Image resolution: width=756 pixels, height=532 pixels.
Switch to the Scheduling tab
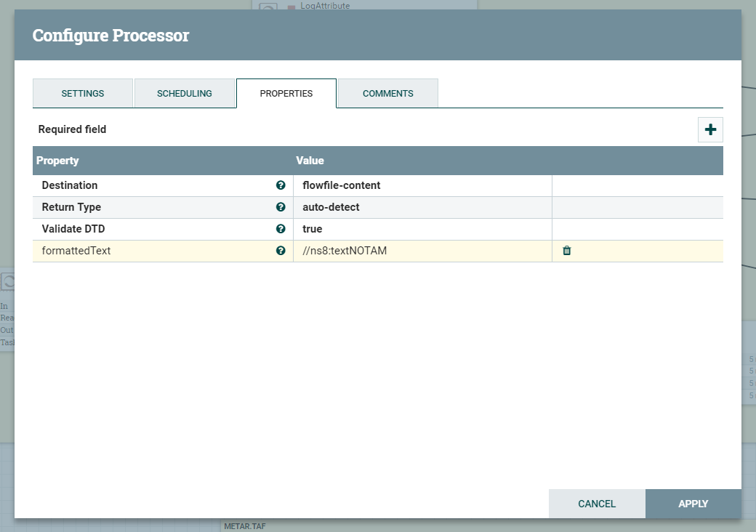click(185, 93)
